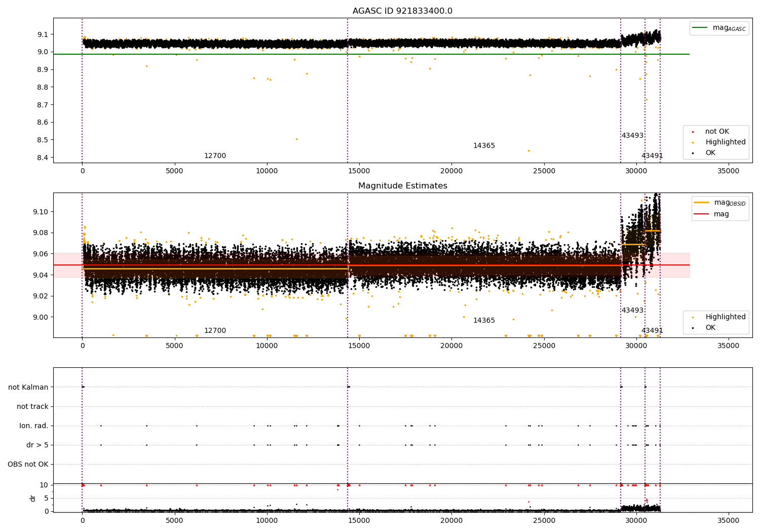The image size is (760, 532).
Task: Click the 'not Kalman' axis label
Action: 28,387
